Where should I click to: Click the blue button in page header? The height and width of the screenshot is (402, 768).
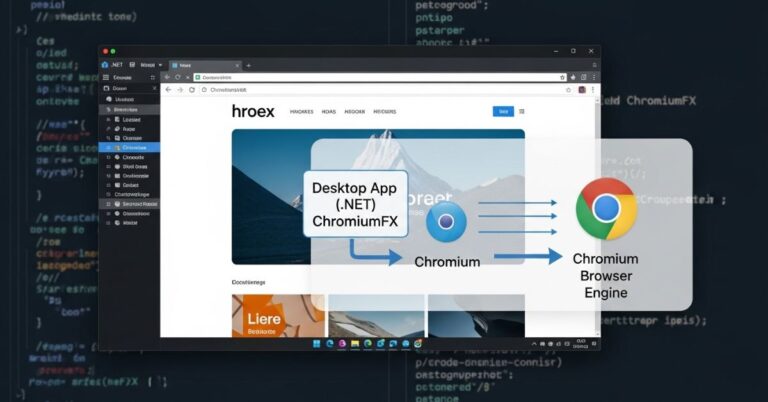click(x=503, y=112)
